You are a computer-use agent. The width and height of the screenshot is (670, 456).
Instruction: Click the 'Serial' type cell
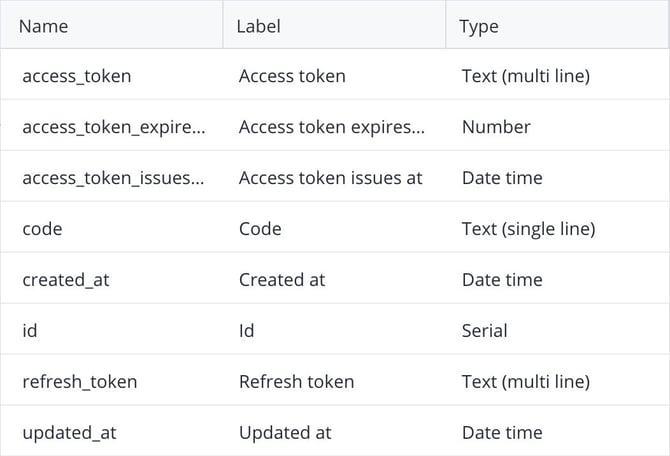pyautogui.click(x=485, y=331)
